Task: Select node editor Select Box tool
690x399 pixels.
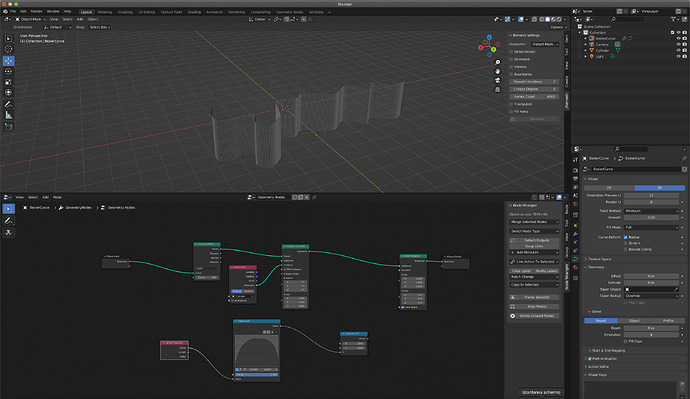Action: [8, 209]
